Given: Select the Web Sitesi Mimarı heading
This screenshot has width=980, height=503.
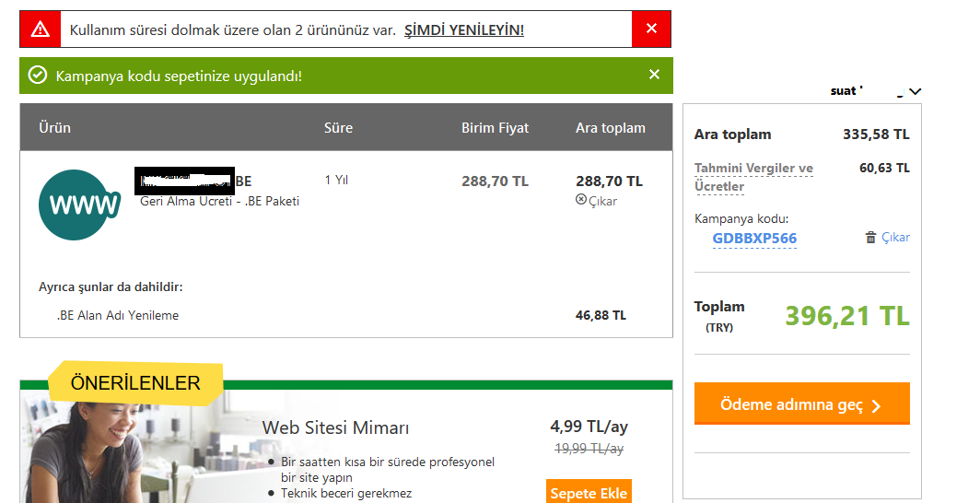Looking at the screenshot, I should click(x=335, y=428).
